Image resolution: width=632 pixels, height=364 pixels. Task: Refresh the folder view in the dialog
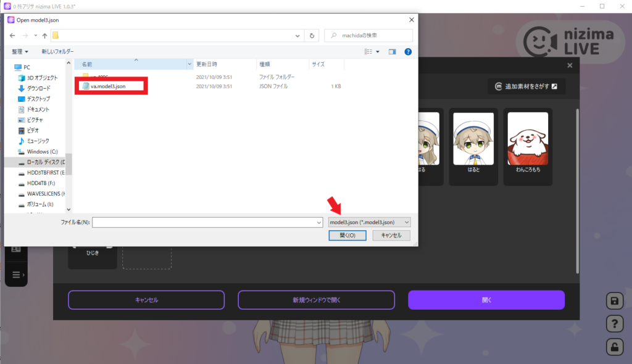click(x=312, y=35)
